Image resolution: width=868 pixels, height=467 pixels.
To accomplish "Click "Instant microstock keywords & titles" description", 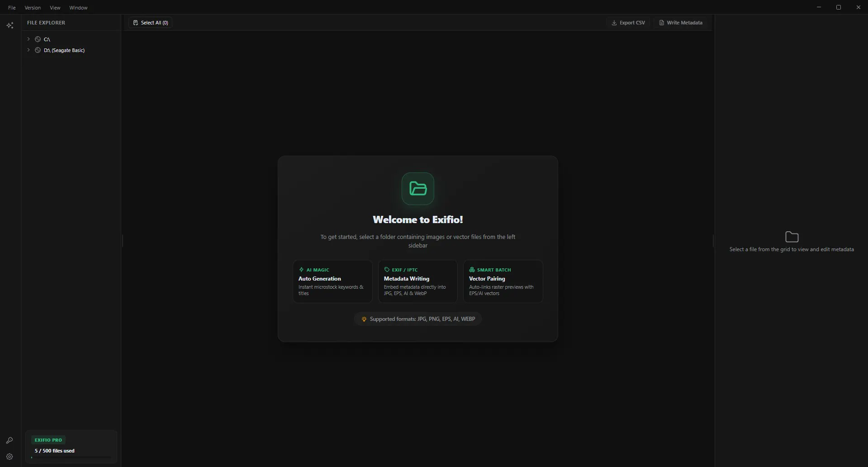I will tap(331, 290).
